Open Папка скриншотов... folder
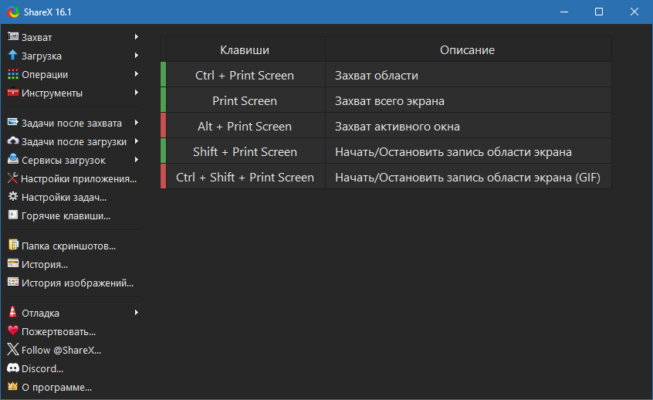This screenshot has height=400, width=653. [73, 246]
